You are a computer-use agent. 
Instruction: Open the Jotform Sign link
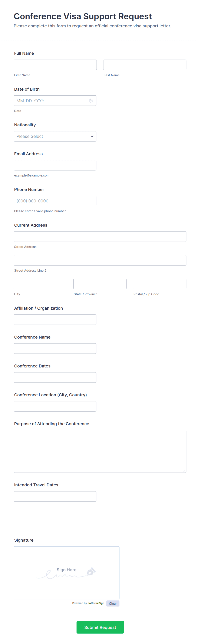[x=96, y=603]
